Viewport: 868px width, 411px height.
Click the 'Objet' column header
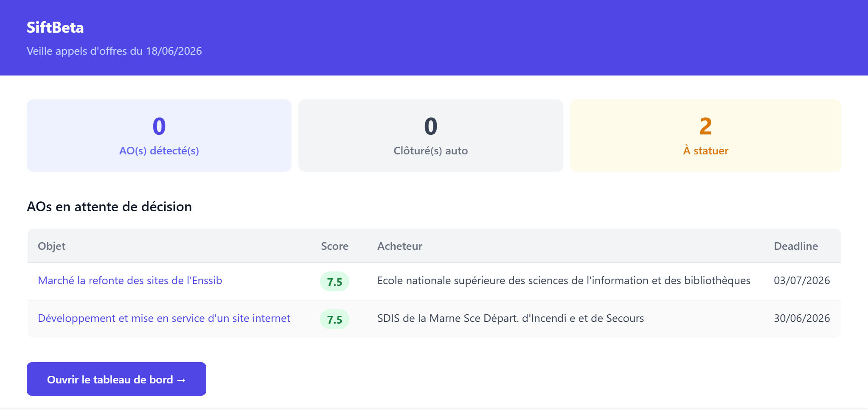pyautogui.click(x=52, y=246)
